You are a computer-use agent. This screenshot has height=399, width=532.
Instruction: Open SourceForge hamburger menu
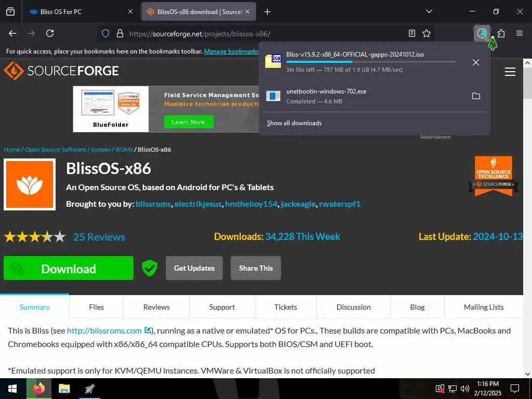click(x=510, y=72)
